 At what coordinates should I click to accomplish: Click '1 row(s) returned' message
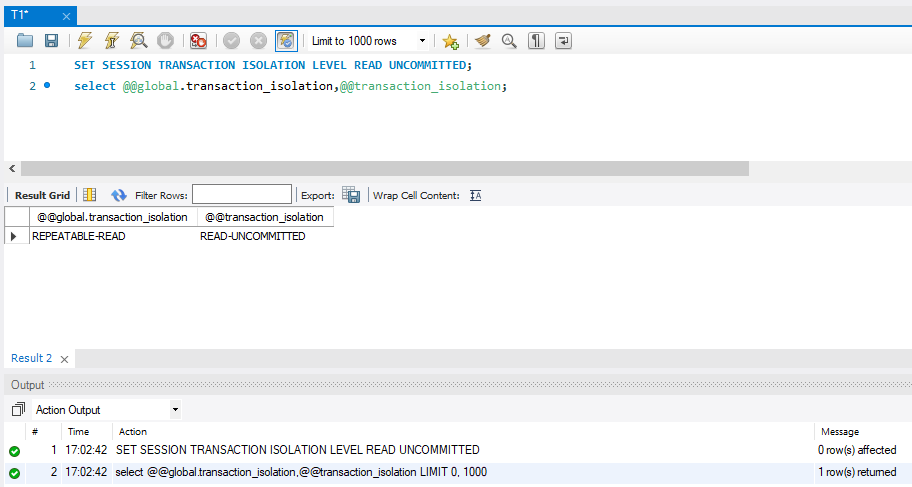[x=857, y=472]
